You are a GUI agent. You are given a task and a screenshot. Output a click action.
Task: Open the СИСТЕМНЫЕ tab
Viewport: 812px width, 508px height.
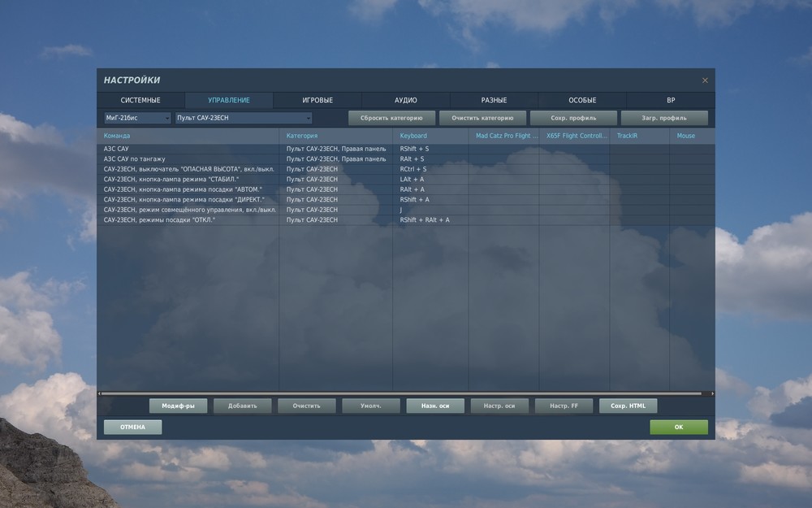click(x=140, y=100)
